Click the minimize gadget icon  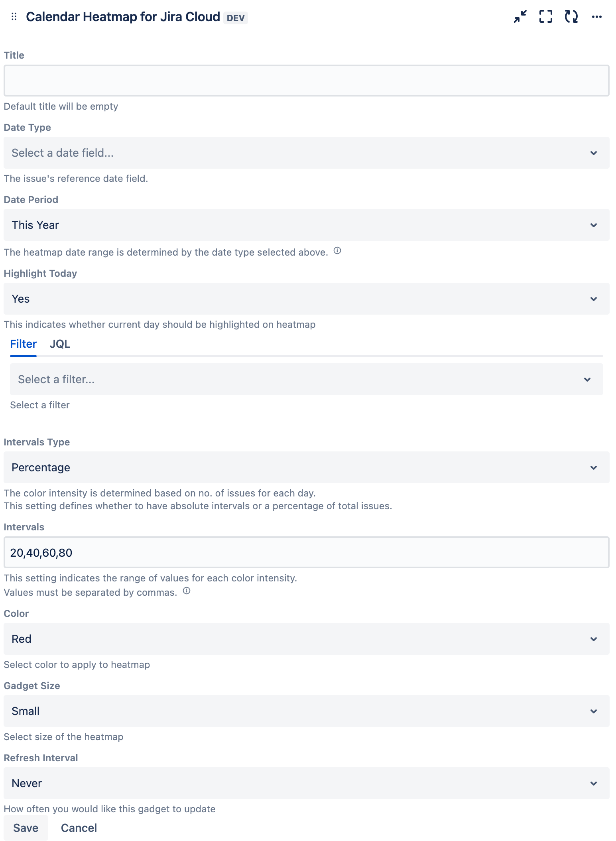(520, 17)
